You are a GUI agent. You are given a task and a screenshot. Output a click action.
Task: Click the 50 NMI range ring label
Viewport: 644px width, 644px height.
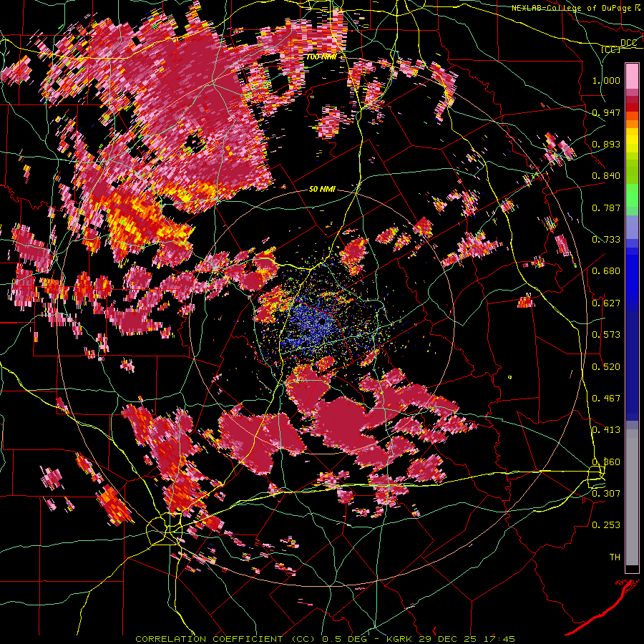point(322,190)
